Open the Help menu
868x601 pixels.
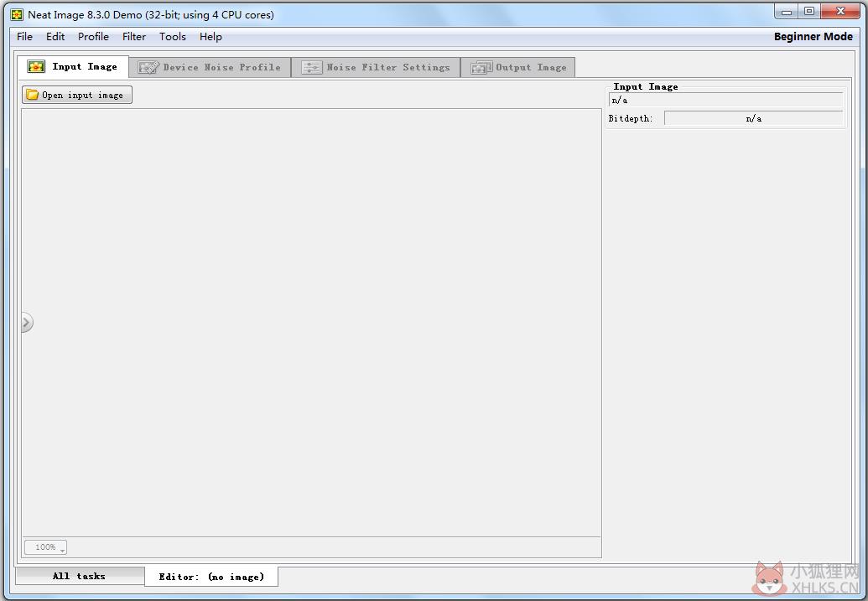pos(211,37)
